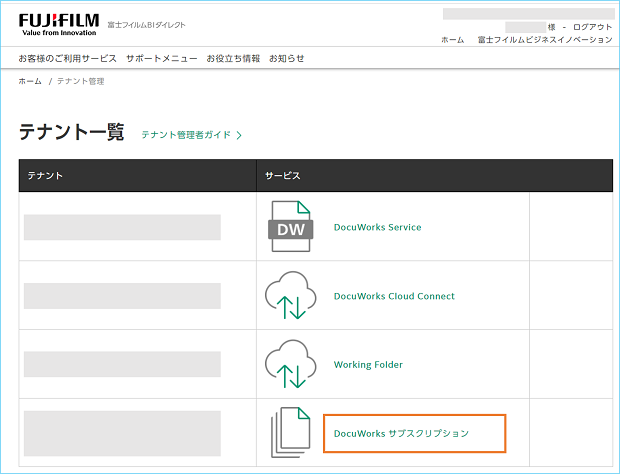Open Working Folder link
Viewport: 620px width, 474px height.
[368, 364]
